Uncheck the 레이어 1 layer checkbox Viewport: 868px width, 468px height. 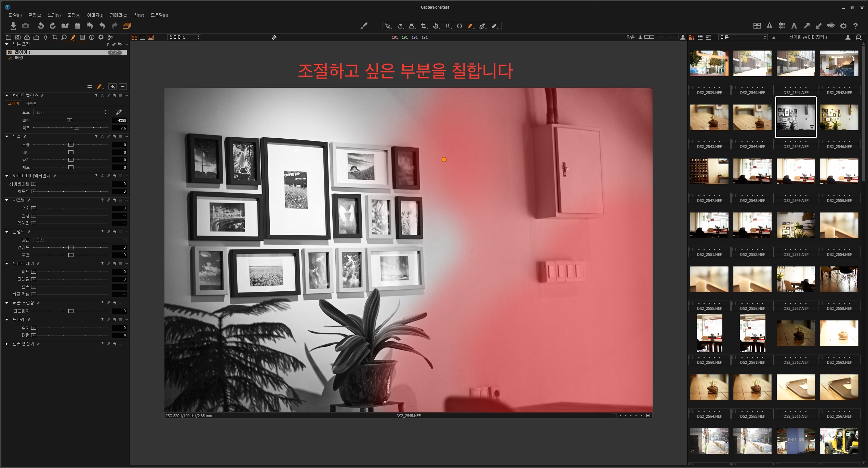(x=10, y=52)
